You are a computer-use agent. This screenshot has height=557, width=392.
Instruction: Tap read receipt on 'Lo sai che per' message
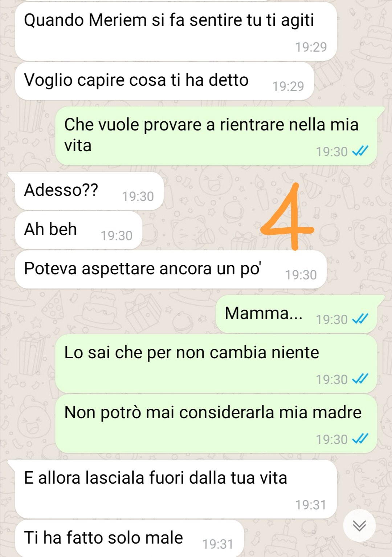360,379
